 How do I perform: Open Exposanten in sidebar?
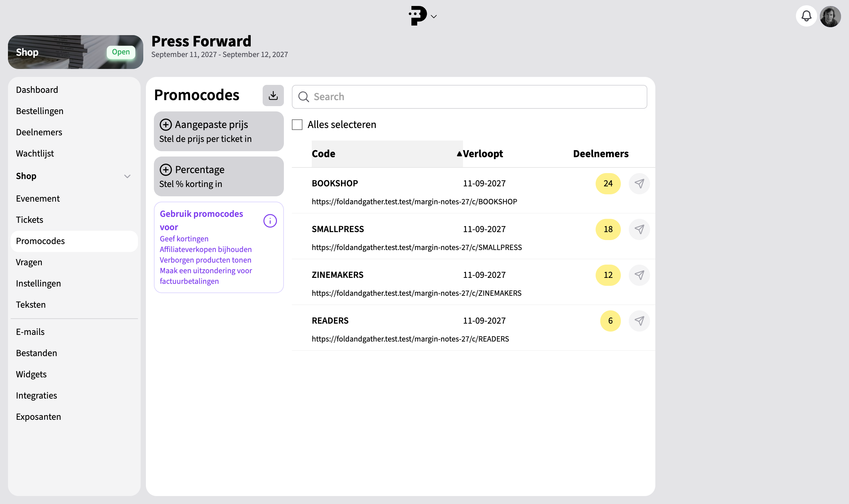coord(38,417)
